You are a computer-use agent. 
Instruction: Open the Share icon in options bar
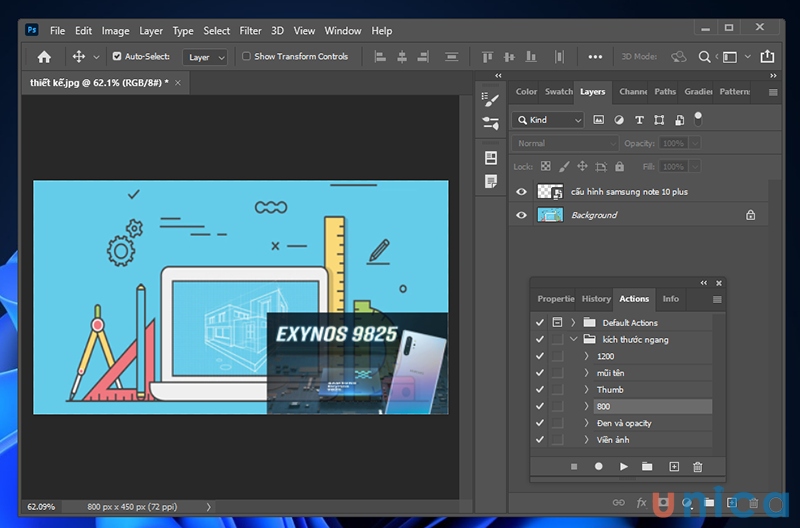point(767,57)
